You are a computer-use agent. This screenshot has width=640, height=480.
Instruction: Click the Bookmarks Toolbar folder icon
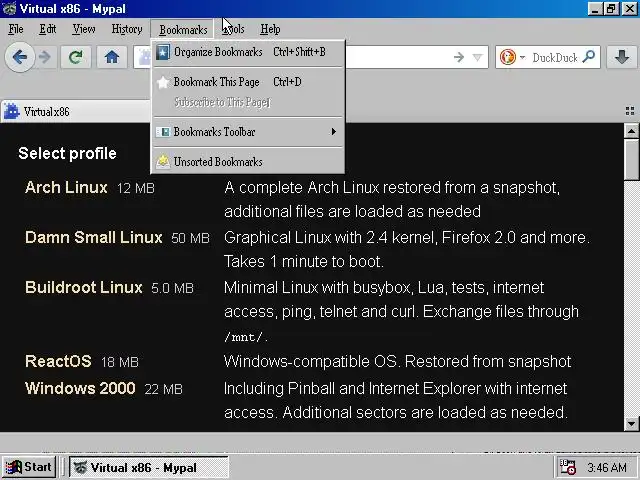pos(163,132)
